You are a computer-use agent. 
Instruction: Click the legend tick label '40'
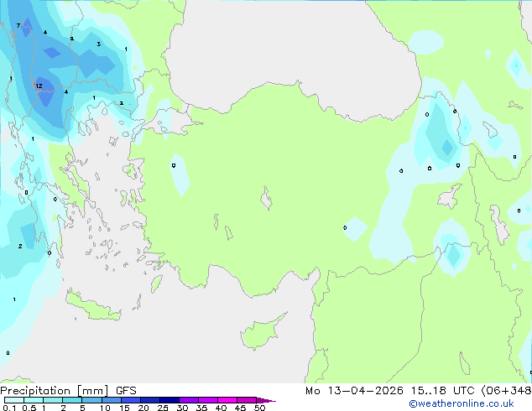coord(221,408)
